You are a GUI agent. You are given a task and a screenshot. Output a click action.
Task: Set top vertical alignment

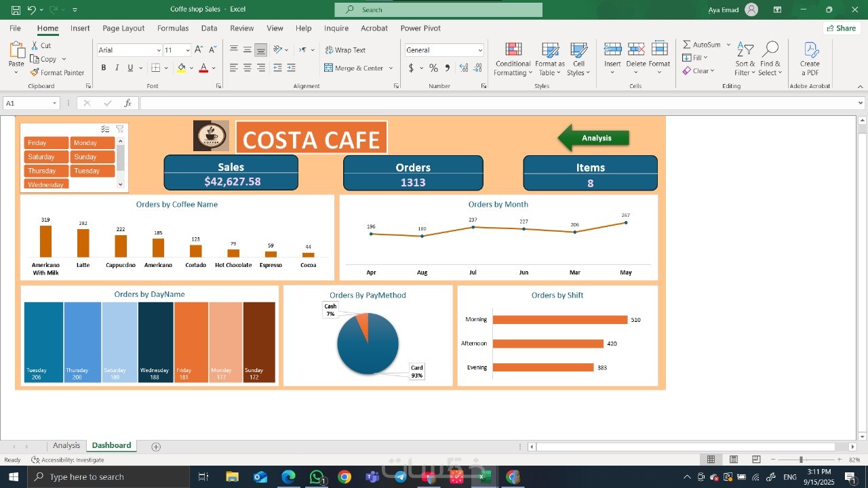[233, 49]
